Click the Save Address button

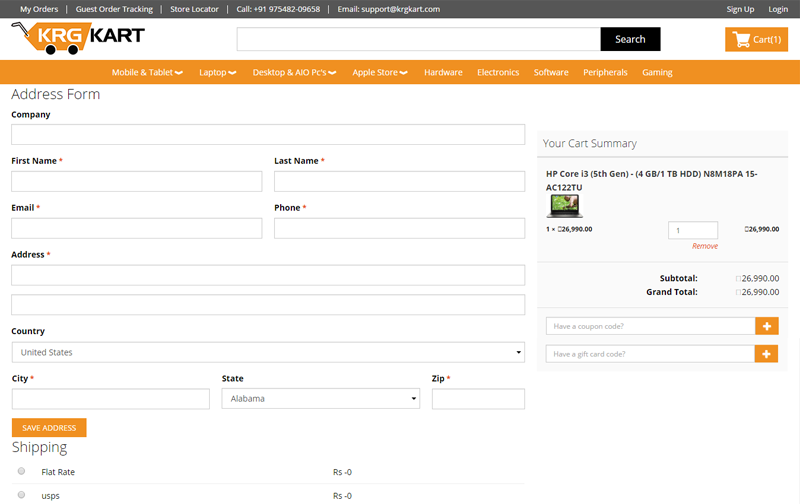[x=49, y=427]
